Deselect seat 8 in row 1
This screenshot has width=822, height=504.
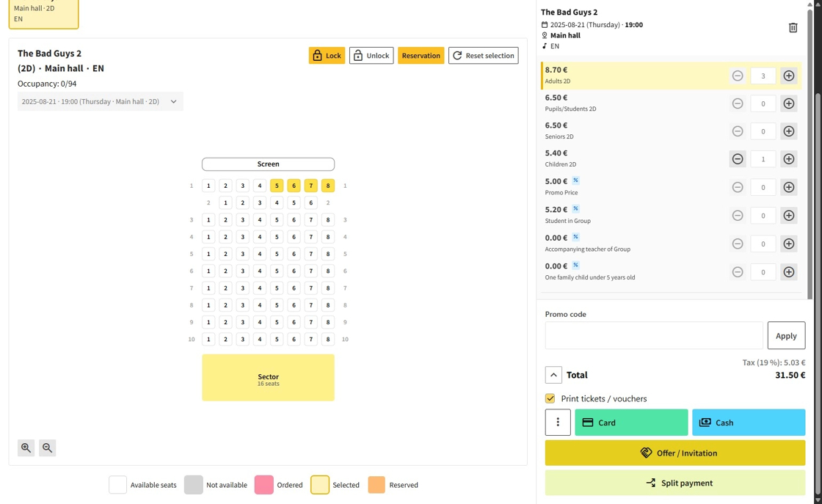pos(328,186)
